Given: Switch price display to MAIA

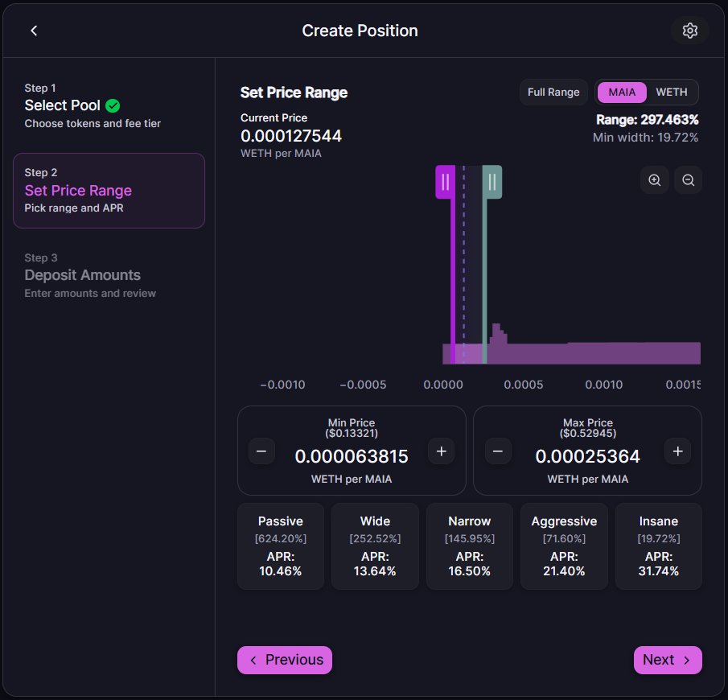Looking at the screenshot, I should (x=622, y=92).
